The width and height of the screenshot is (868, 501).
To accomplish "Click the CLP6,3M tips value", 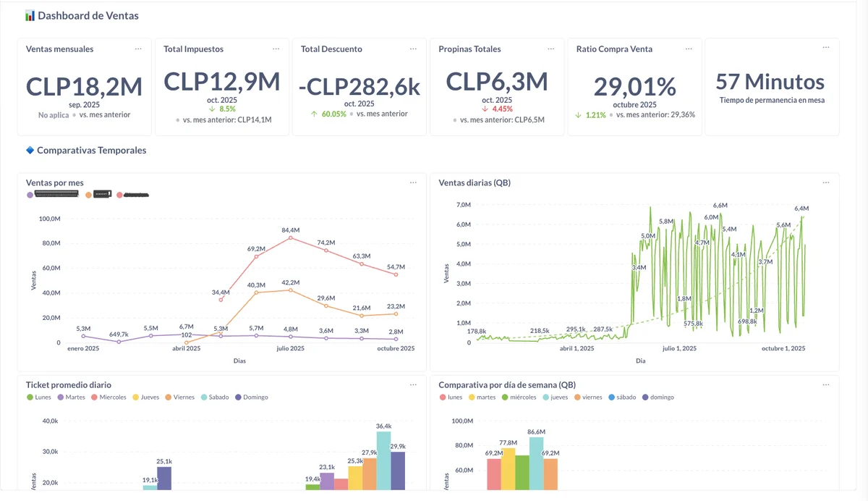I will (497, 81).
